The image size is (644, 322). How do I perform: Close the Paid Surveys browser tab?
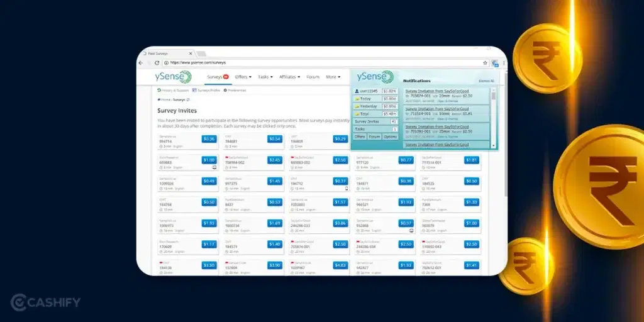(191, 53)
